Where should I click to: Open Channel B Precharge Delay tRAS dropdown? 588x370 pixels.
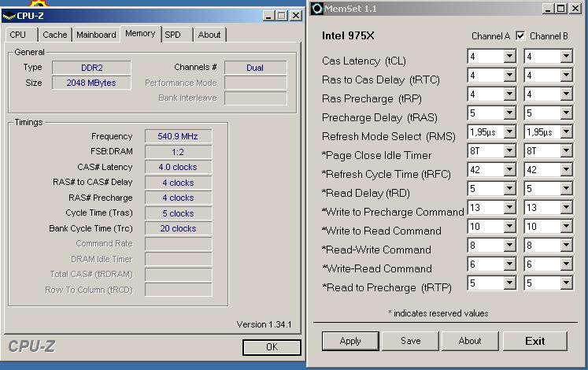coord(566,113)
